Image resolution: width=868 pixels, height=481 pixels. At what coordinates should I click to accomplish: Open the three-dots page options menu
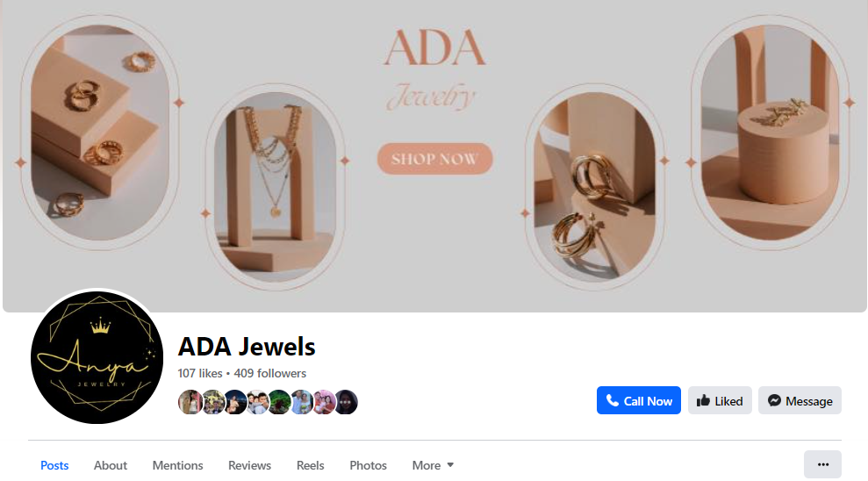pyautogui.click(x=822, y=464)
